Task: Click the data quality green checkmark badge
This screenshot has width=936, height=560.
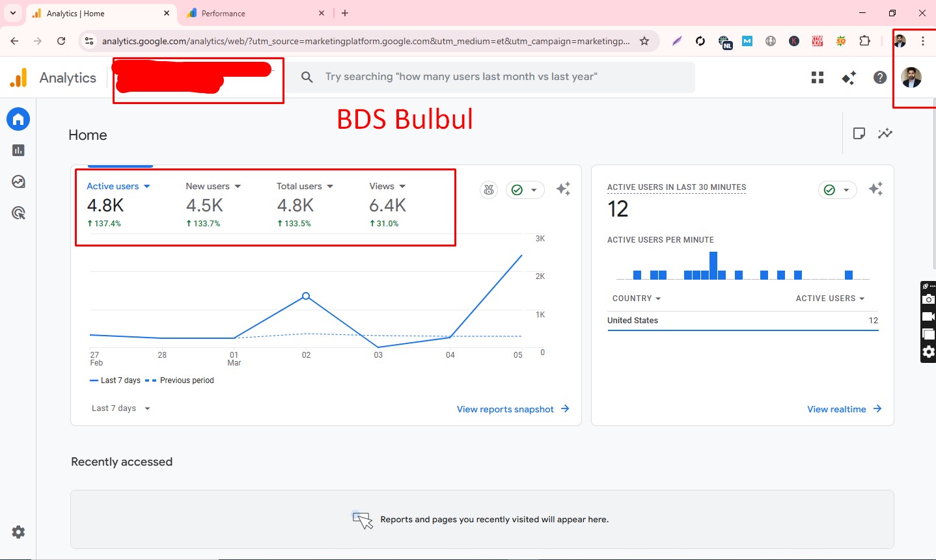Action: click(518, 189)
